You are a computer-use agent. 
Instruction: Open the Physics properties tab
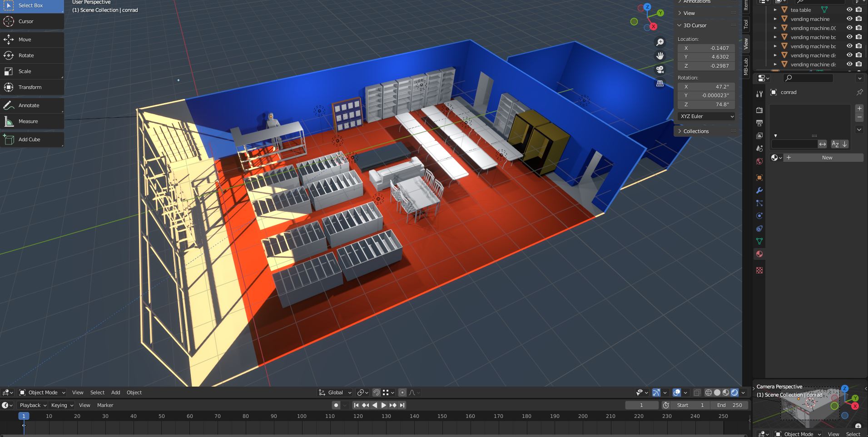click(759, 216)
